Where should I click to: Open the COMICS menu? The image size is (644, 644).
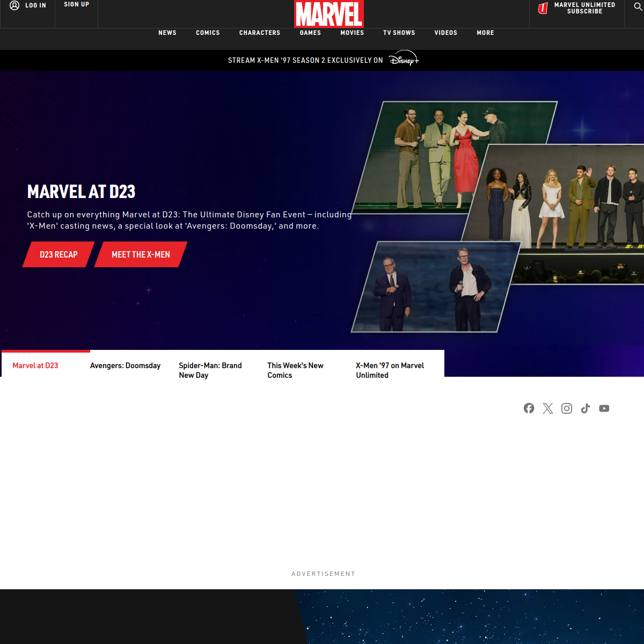point(208,33)
